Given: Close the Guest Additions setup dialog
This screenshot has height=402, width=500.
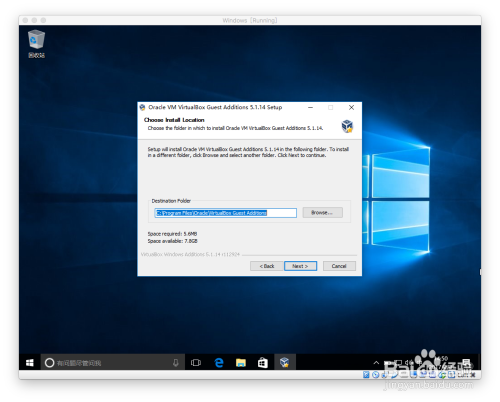Looking at the screenshot, I should pyautogui.click(x=351, y=107).
